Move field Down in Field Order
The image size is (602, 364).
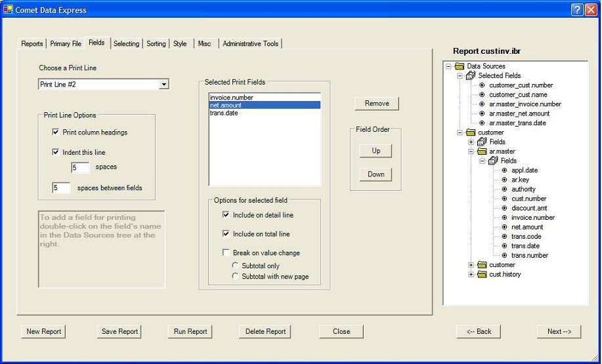tap(376, 174)
